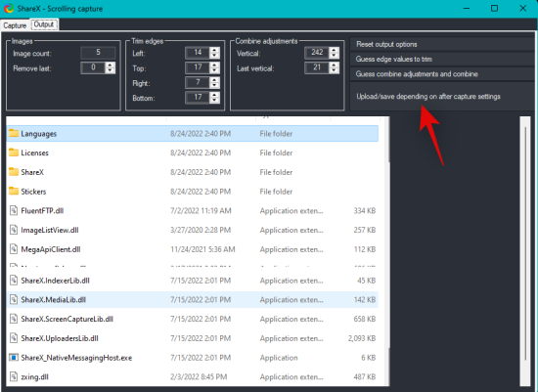This screenshot has height=392, width=538.
Task: Click the Right trim value field
Action: [x=198, y=83]
